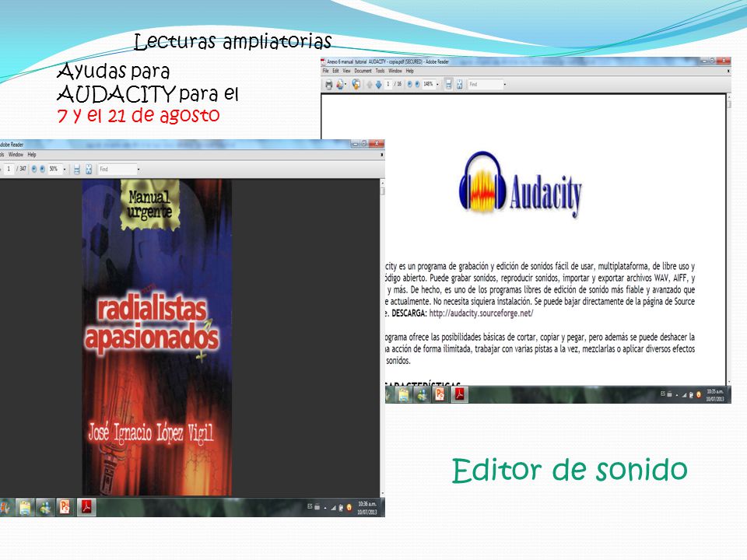Open the View menu in the Audacity manual window
This screenshot has width=747, height=560.
coord(347,71)
